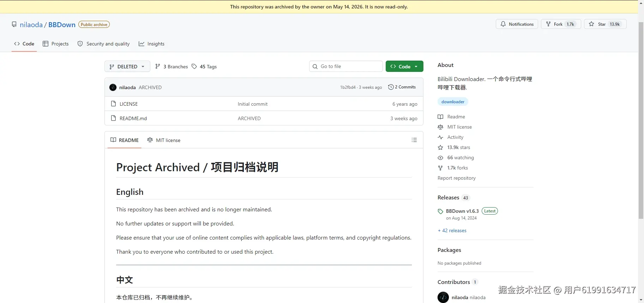Open the DELETED branch selector dropdown
This screenshot has height=303, width=644.
[127, 66]
